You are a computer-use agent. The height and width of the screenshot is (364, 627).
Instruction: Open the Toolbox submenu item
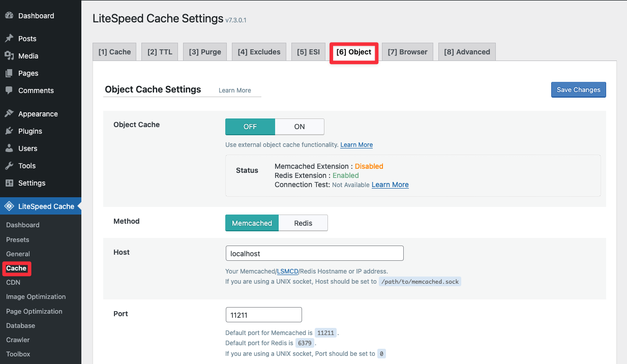[18, 354]
